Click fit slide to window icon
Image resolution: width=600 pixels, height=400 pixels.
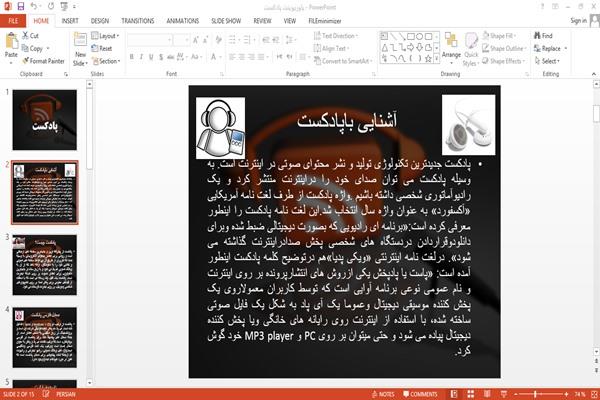[594, 394]
